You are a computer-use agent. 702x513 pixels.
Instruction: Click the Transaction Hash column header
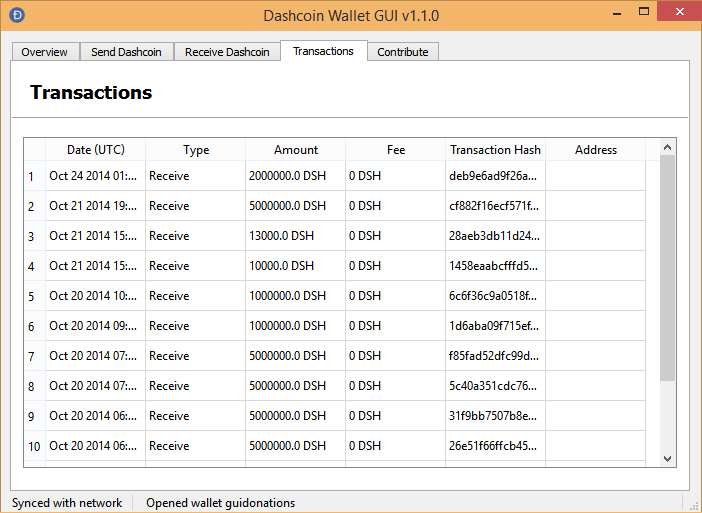[x=495, y=150]
